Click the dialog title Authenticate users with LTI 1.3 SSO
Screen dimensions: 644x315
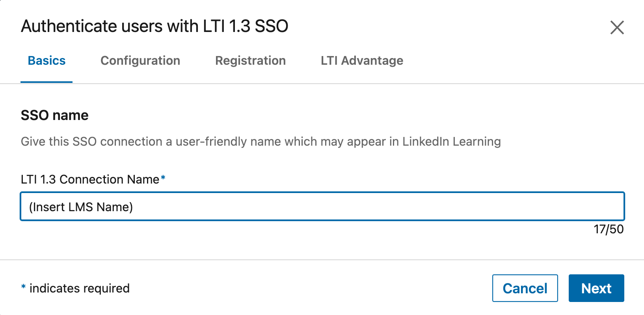point(154,26)
